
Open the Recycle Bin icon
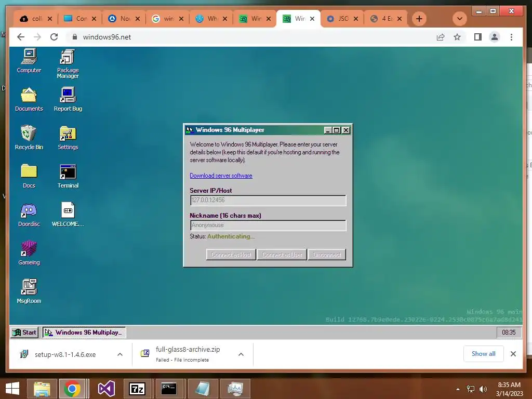[x=29, y=138]
